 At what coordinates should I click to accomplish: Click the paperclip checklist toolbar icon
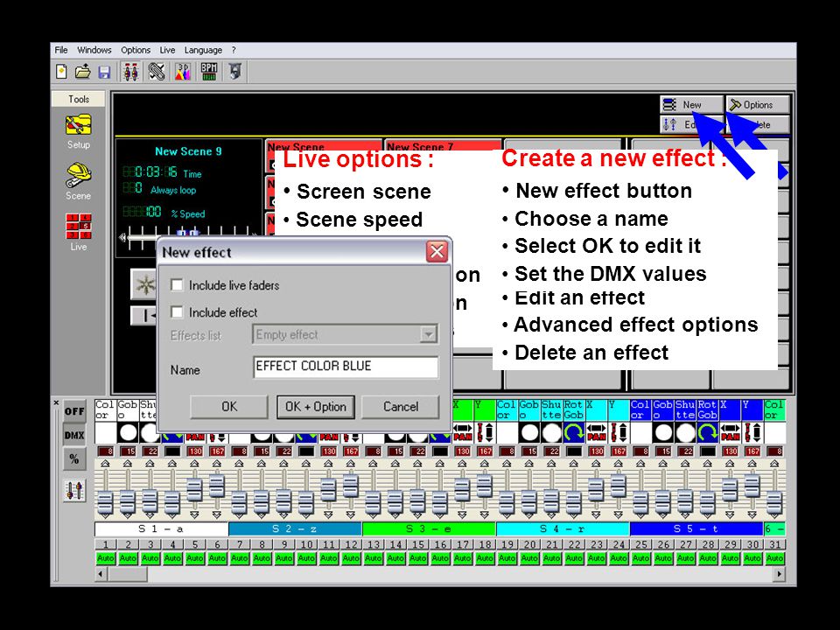click(x=157, y=71)
